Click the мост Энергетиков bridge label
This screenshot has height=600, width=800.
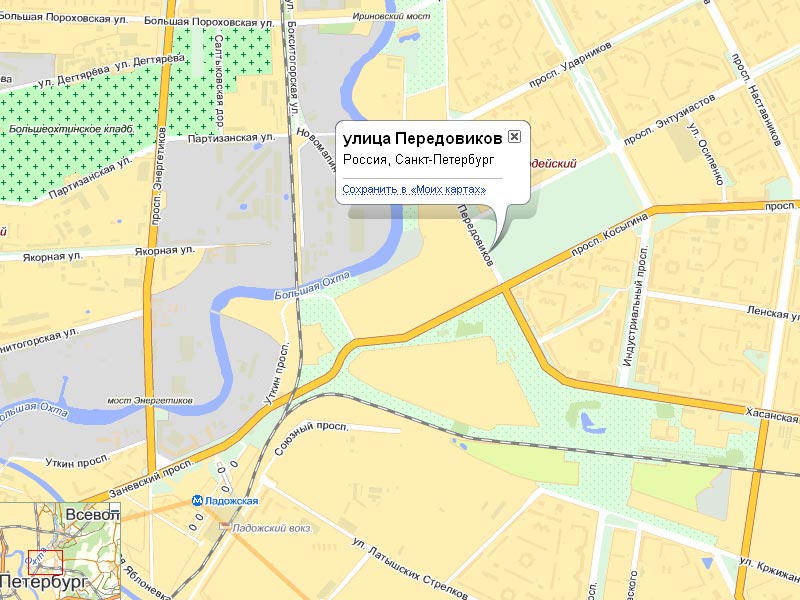(149, 401)
